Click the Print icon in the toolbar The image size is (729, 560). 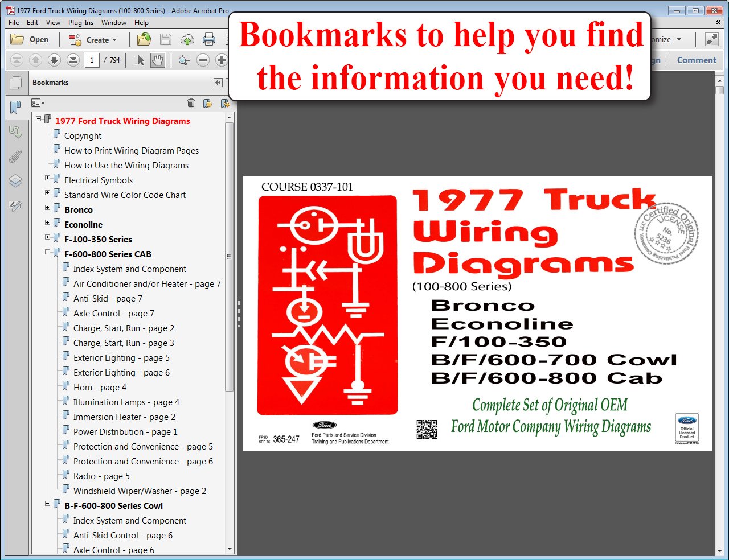tap(209, 39)
